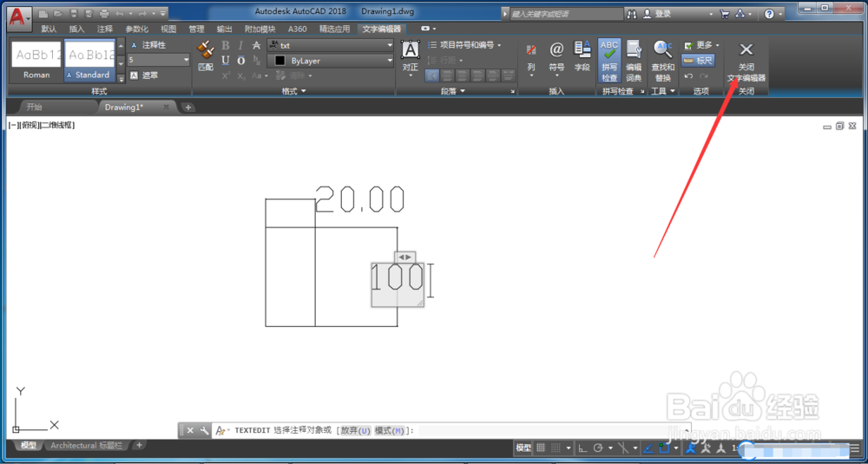The image size is (868, 464).
Task: Open Edit Dictionaries (编辑词典) icon
Action: [634, 61]
